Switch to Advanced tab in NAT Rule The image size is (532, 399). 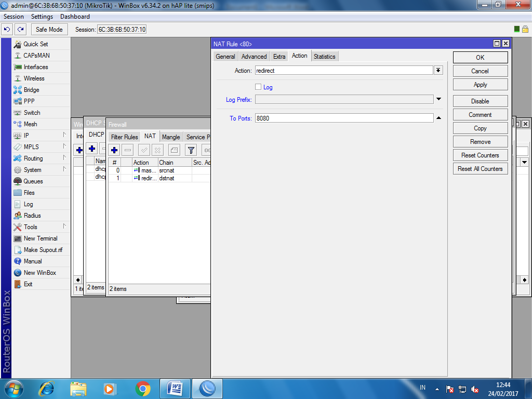point(254,57)
